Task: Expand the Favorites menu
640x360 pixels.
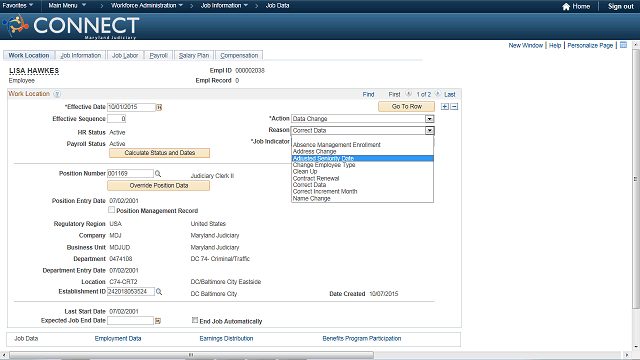Action: click(18, 6)
